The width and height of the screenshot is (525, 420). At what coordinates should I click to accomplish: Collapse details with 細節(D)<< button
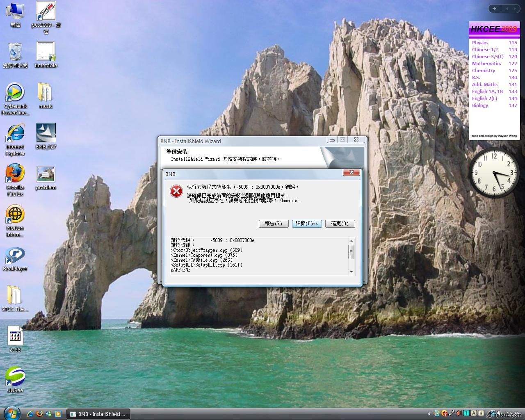pyautogui.click(x=307, y=224)
